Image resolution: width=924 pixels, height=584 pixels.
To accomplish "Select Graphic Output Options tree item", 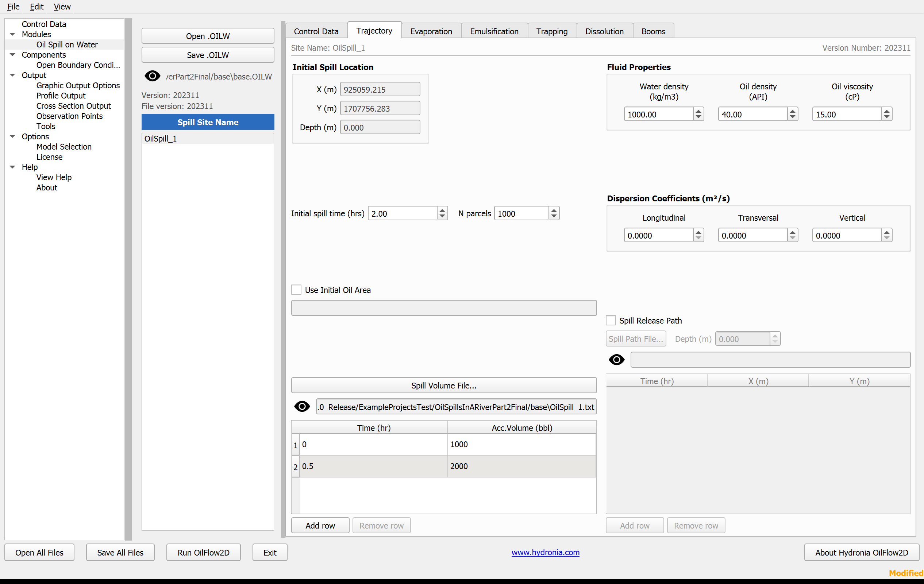I will point(78,85).
